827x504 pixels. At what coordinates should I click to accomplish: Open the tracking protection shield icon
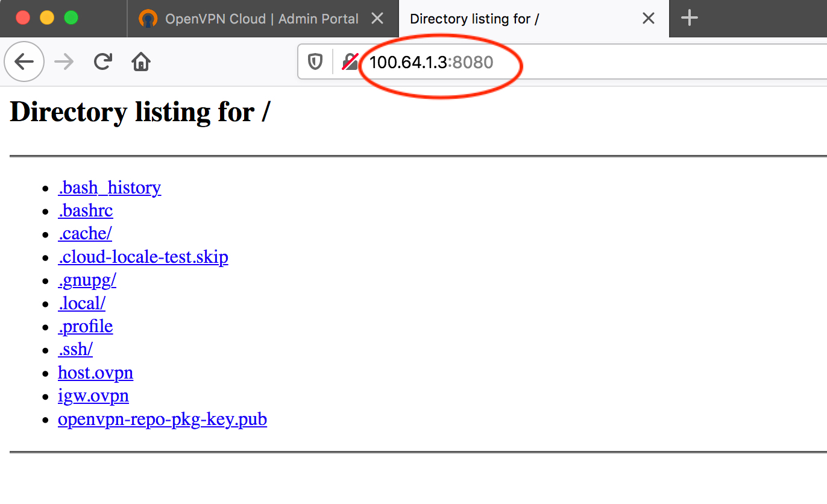(315, 62)
